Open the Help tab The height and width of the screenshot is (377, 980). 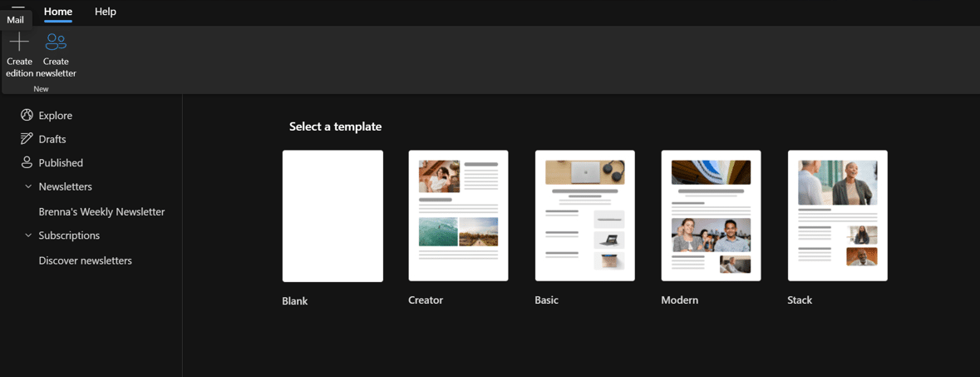pos(106,12)
